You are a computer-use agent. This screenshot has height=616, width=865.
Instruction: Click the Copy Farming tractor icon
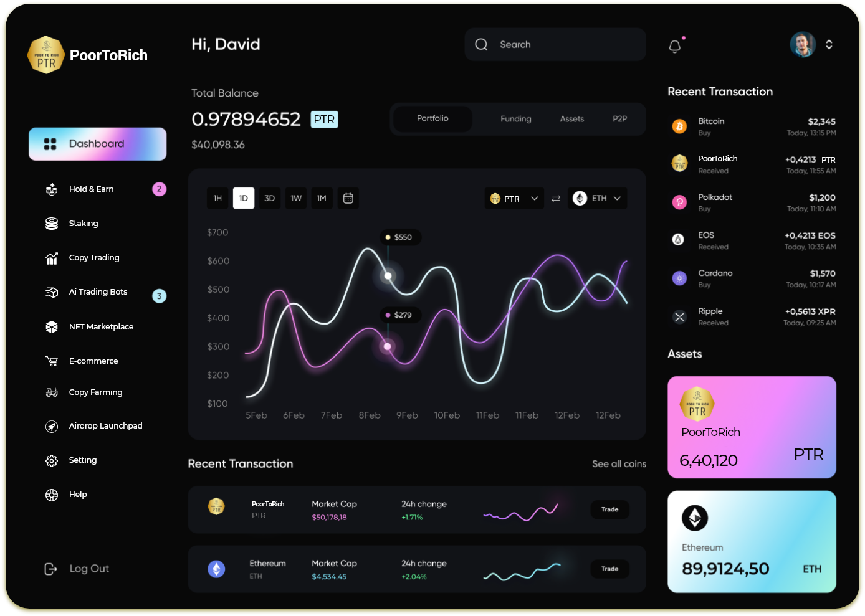click(x=52, y=392)
